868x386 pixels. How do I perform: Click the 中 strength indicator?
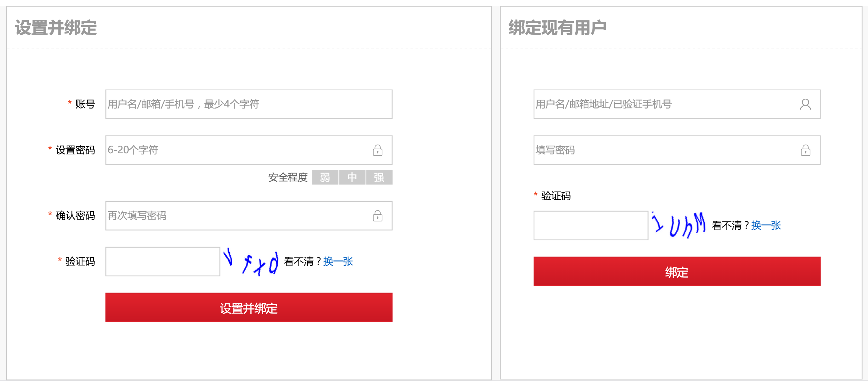pos(352,177)
